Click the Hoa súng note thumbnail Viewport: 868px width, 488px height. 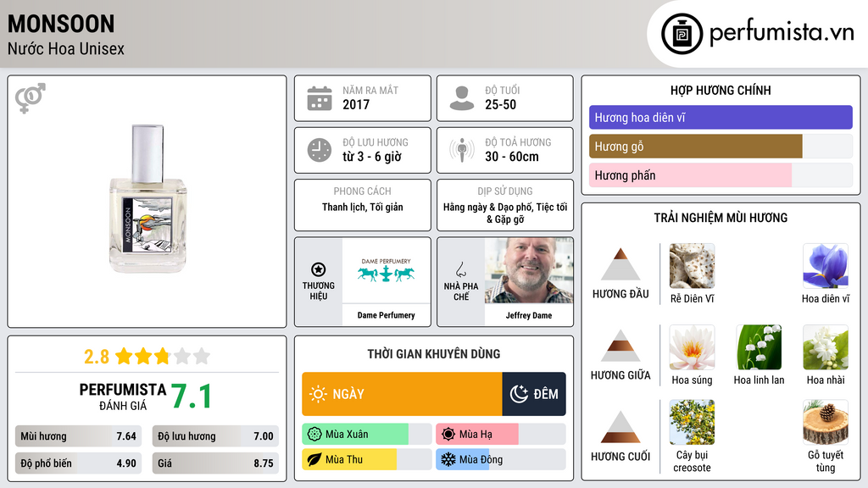pyautogui.click(x=692, y=347)
